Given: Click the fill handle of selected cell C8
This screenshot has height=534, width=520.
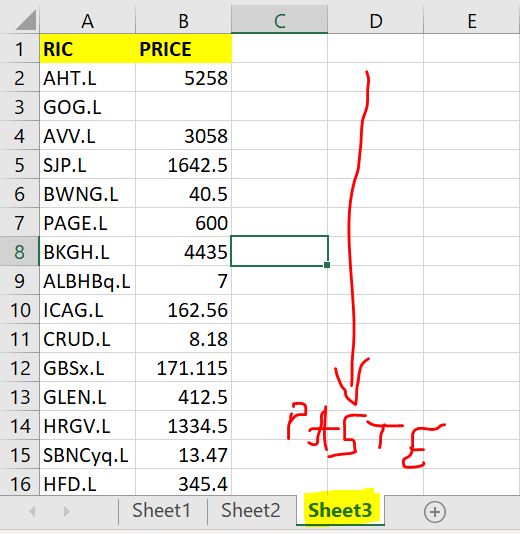Looking at the screenshot, I should pos(327,265).
